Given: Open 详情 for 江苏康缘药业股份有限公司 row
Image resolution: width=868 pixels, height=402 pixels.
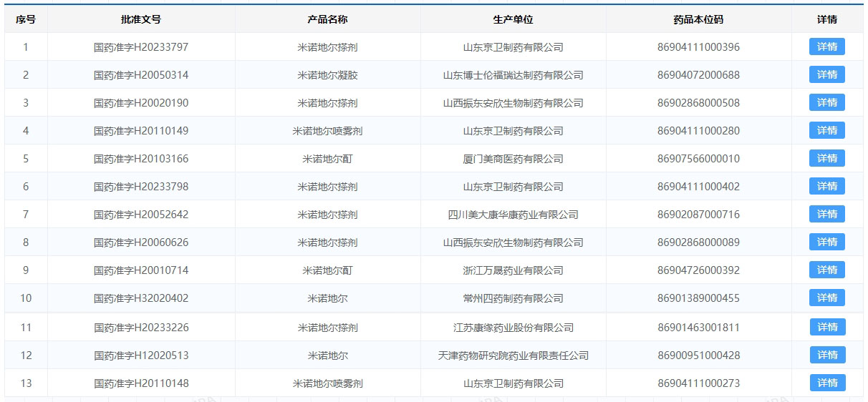Looking at the screenshot, I should 828,328.
